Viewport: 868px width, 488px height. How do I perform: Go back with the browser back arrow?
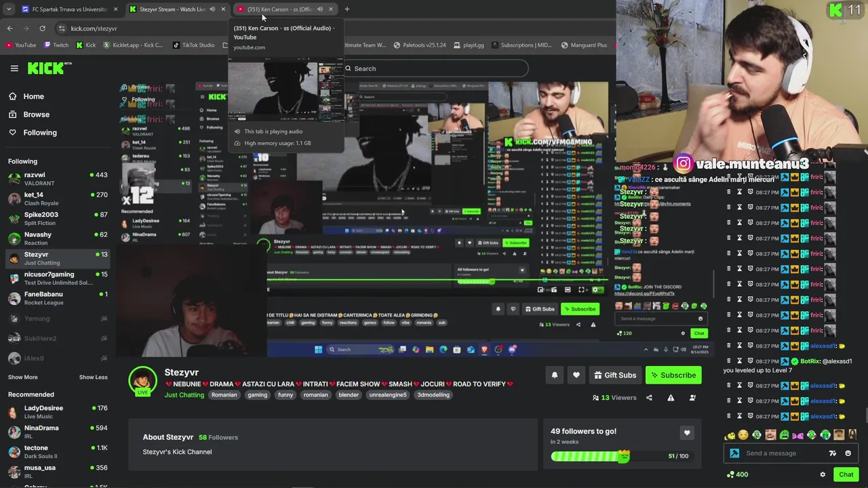[x=9, y=28]
